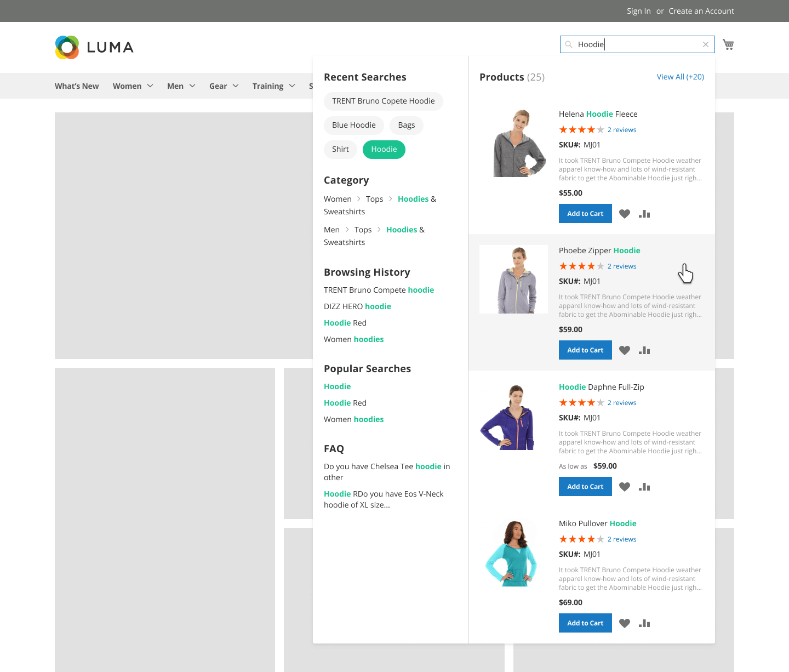Open the Women menu item
The image size is (789, 672).
tap(127, 86)
